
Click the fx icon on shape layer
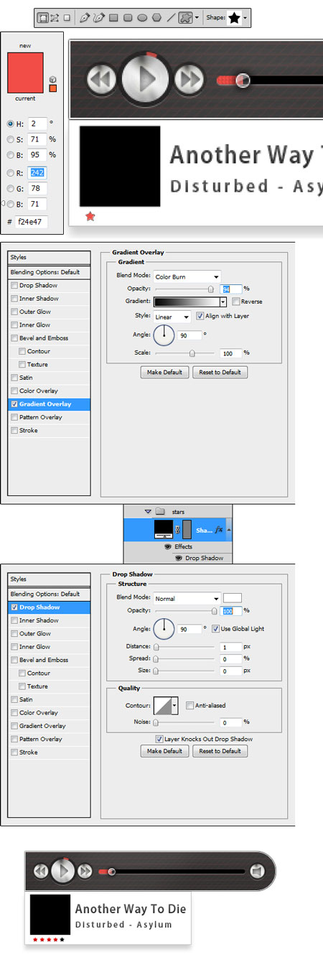[x=219, y=530]
